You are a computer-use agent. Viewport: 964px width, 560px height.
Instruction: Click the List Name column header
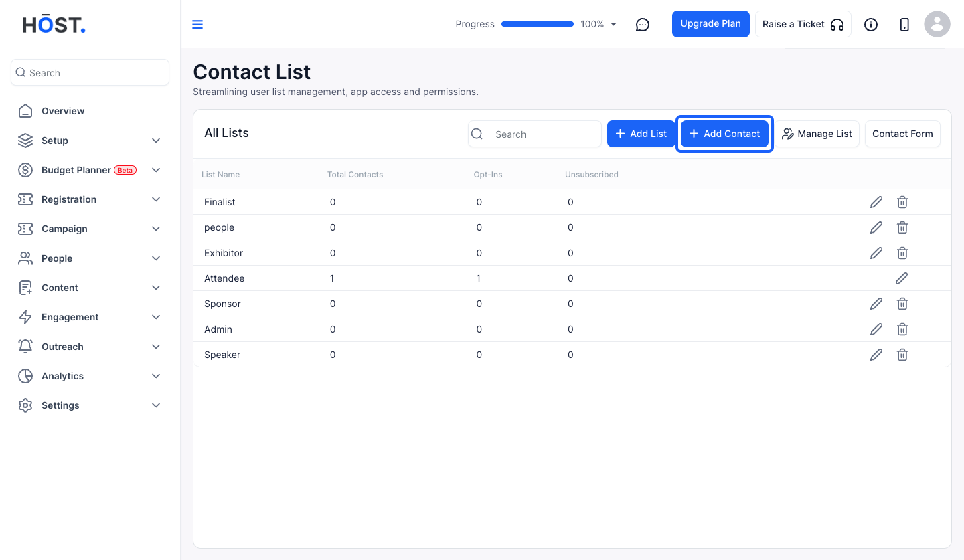pos(220,175)
